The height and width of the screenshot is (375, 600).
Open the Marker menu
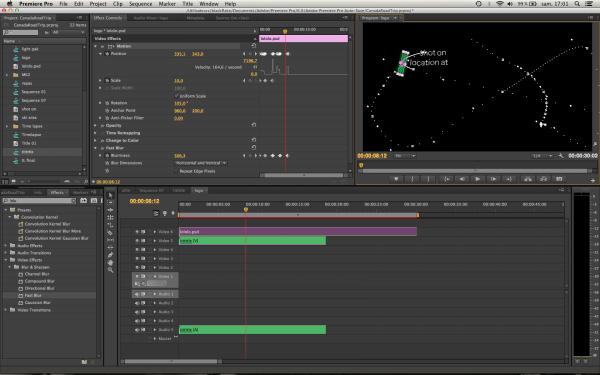click(x=167, y=4)
